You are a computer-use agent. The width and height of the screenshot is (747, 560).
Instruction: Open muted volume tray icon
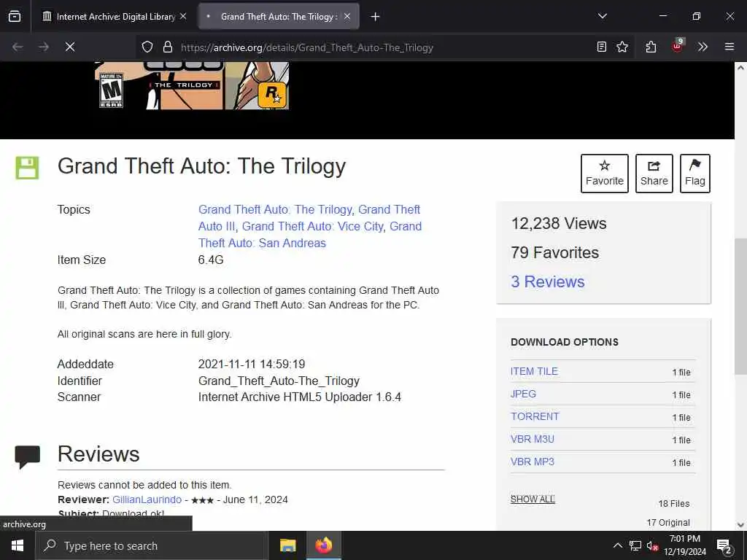(x=652, y=546)
